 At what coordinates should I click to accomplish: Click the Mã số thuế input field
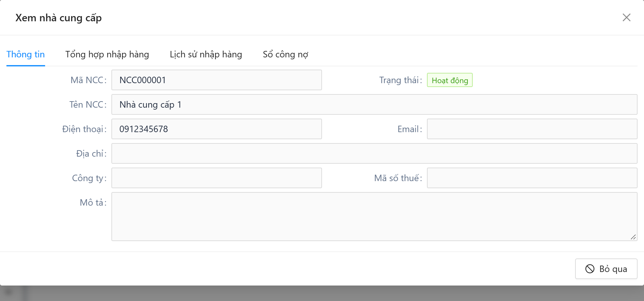[532, 178]
